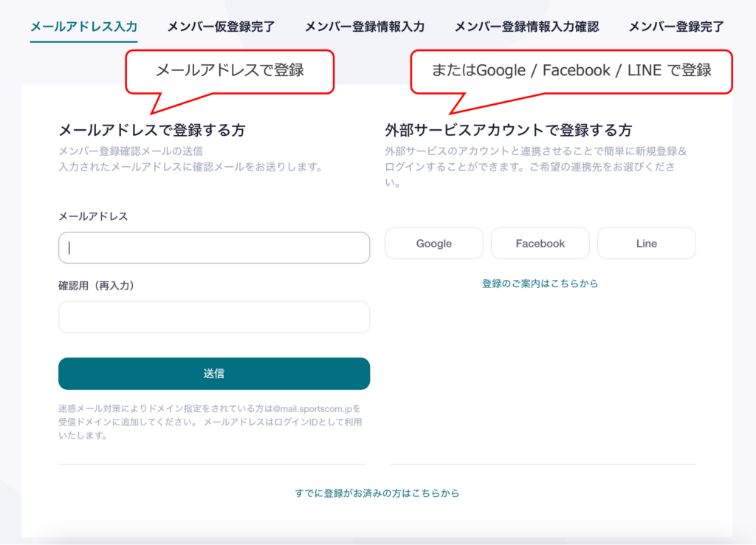Register using the Facebook button
The height and width of the screenshot is (545, 756).
540,244
